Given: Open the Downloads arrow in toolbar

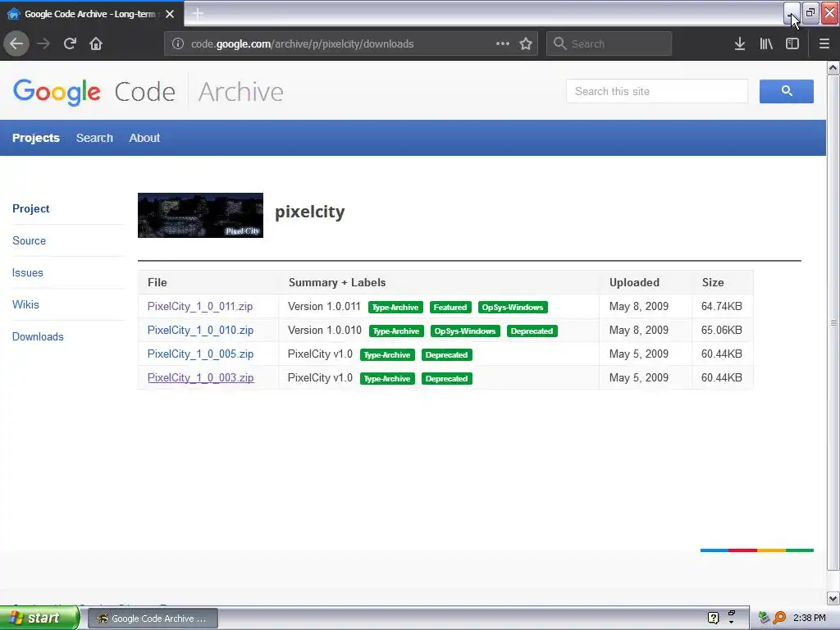Looking at the screenshot, I should pos(740,43).
